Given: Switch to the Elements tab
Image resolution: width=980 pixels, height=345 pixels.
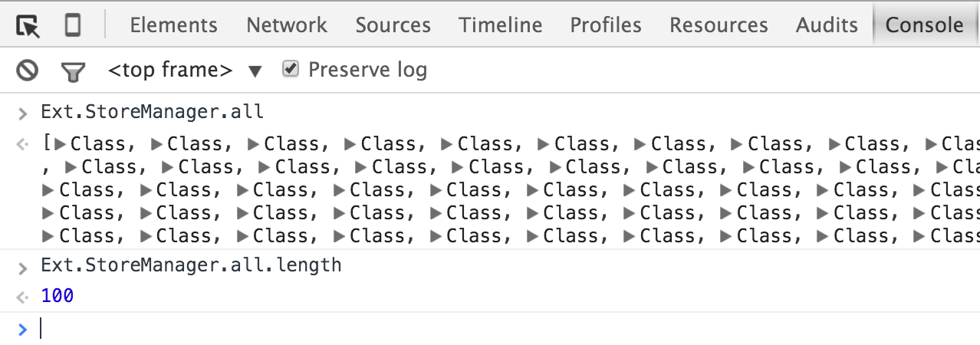Looking at the screenshot, I should (x=173, y=25).
